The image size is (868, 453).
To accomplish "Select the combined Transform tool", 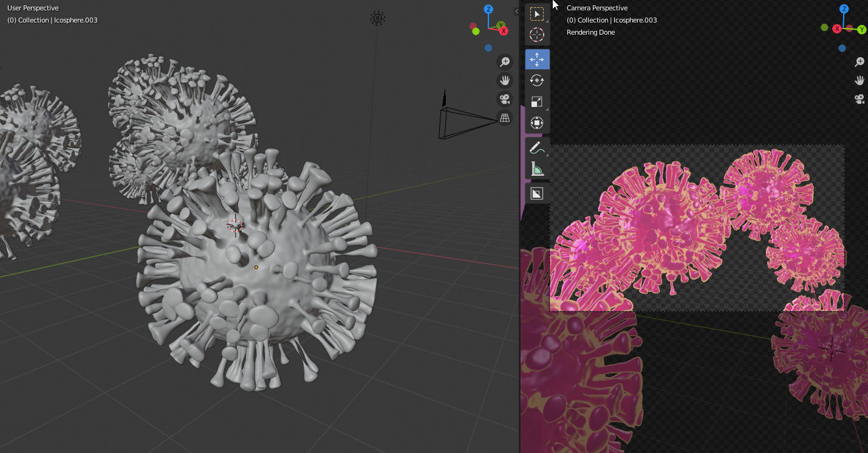I will tap(537, 123).
